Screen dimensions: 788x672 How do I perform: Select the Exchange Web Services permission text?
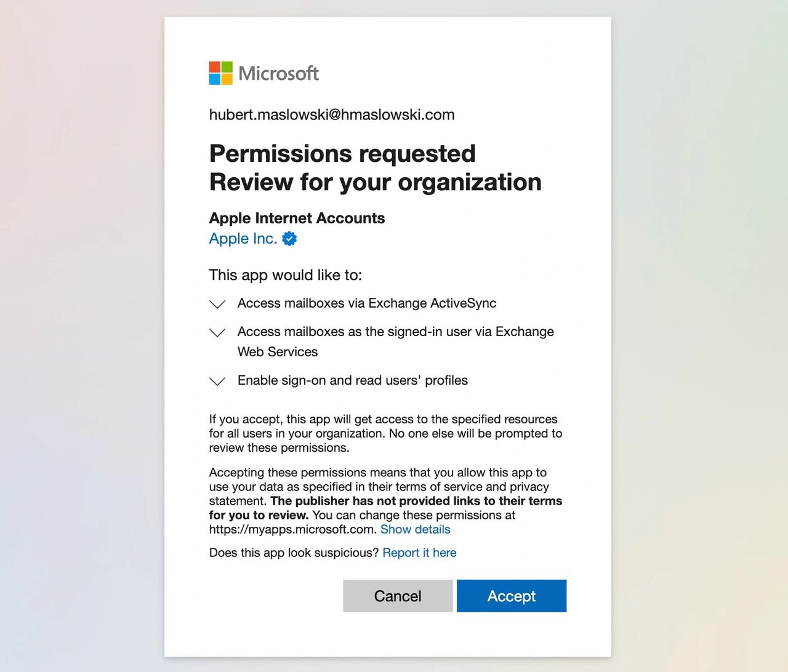click(395, 342)
